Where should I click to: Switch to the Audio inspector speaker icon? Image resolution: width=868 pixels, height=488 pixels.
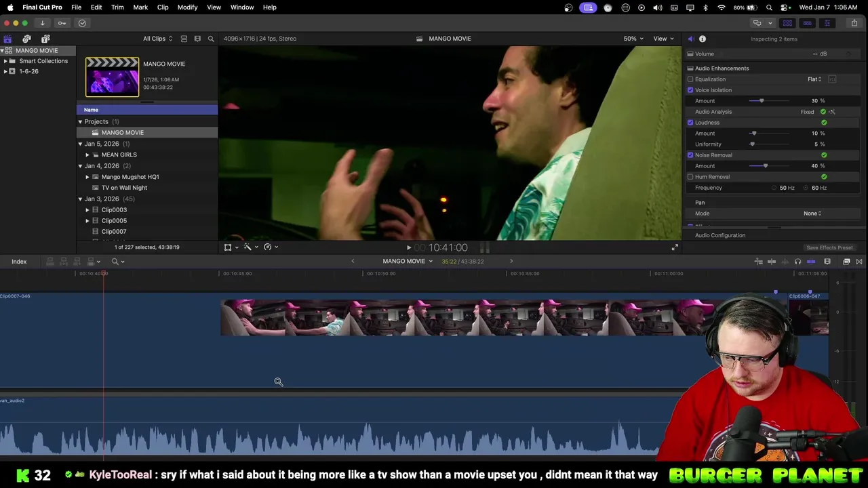coord(690,39)
